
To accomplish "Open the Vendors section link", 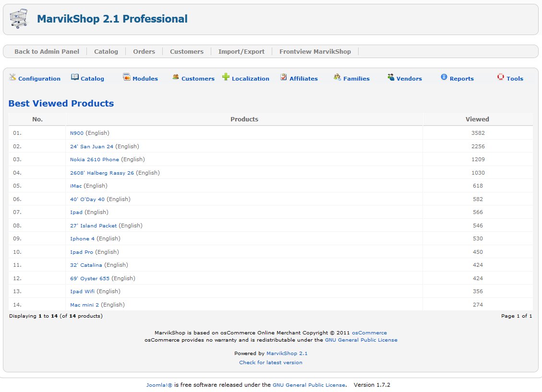I will [410, 79].
